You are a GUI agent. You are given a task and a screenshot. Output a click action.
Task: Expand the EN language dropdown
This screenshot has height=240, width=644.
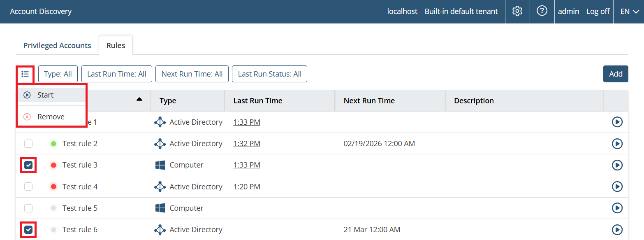629,12
